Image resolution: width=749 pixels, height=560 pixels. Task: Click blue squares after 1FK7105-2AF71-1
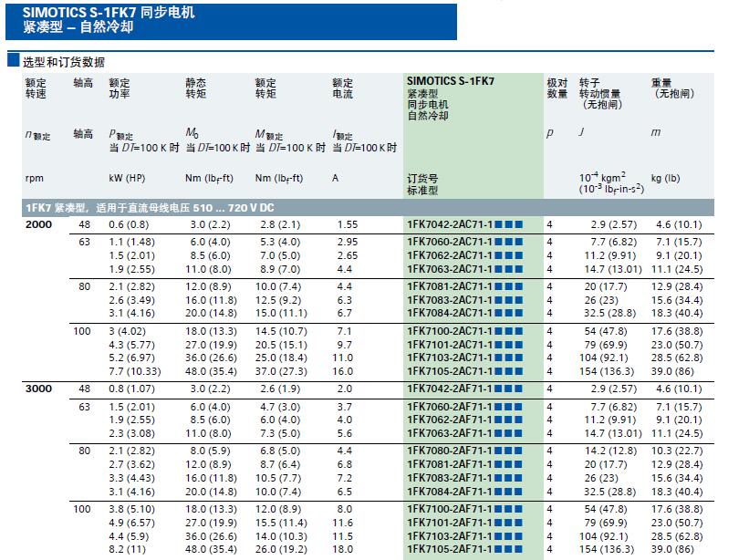click(x=509, y=549)
